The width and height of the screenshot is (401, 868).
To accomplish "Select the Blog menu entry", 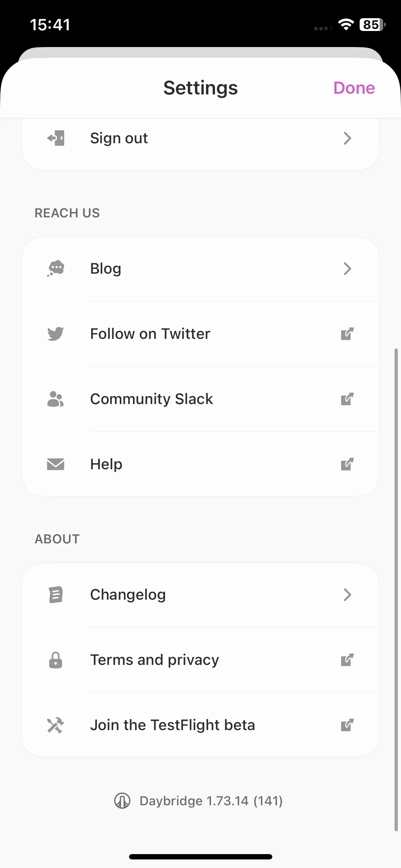I will coord(201,269).
